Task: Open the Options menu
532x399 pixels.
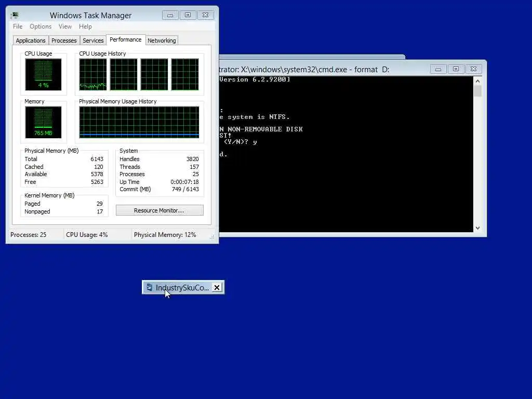Action: [x=41, y=26]
